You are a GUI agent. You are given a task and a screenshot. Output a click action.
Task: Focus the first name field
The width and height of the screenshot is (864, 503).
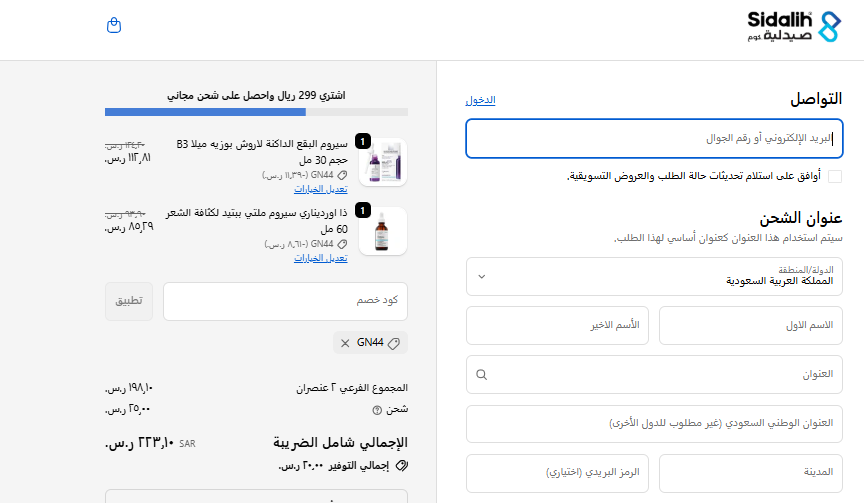point(750,326)
